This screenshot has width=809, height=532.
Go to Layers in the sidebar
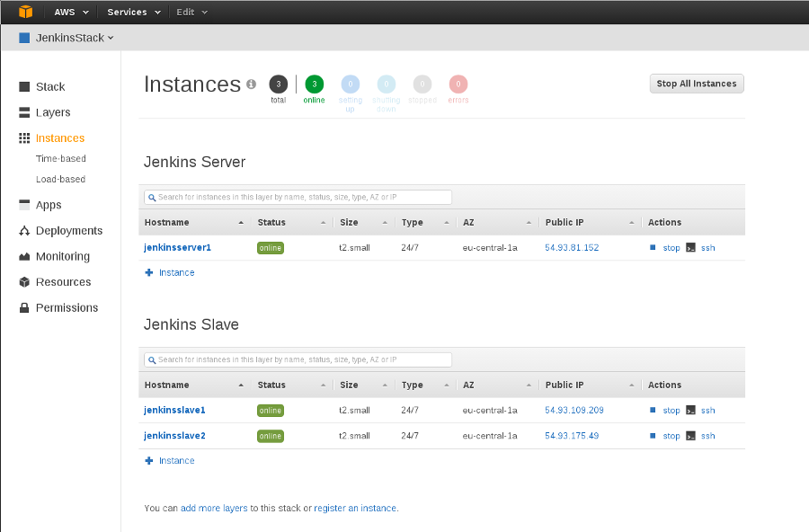(53, 112)
